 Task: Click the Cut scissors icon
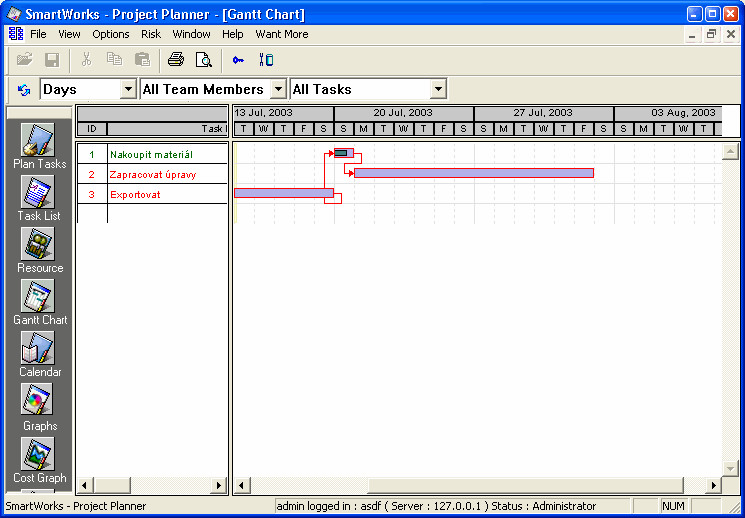click(x=86, y=60)
